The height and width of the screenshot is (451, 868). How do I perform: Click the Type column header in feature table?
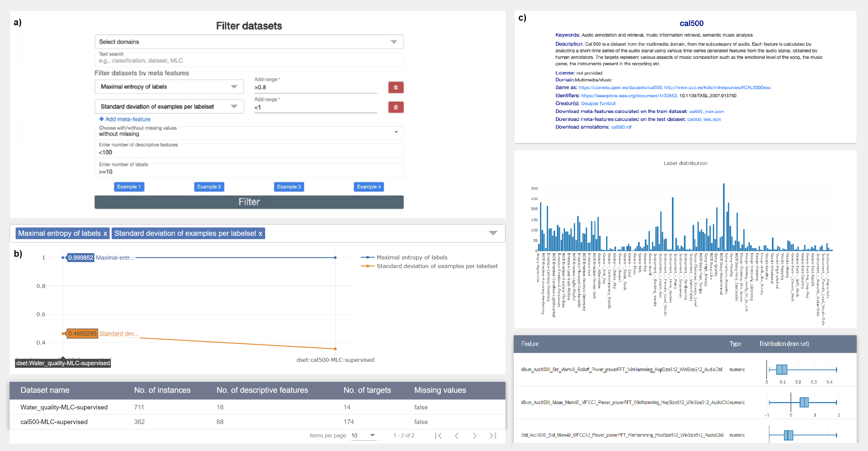coord(735,344)
